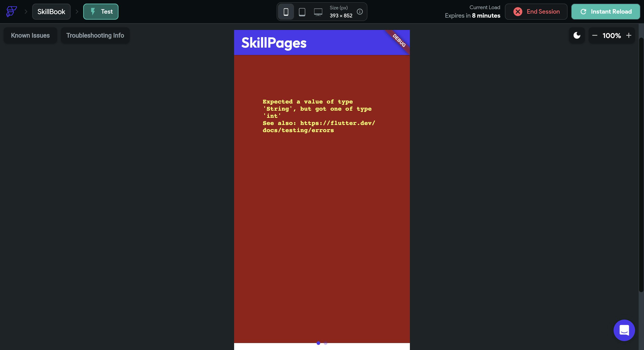Increase zoom with the plus icon
The image size is (644, 350).
coord(629,36)
